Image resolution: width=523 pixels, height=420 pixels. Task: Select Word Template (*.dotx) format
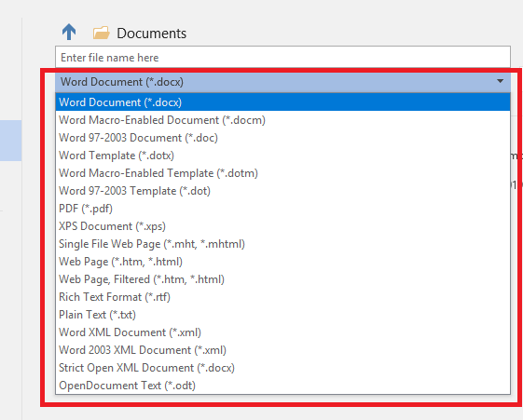(x=282, y=156)
